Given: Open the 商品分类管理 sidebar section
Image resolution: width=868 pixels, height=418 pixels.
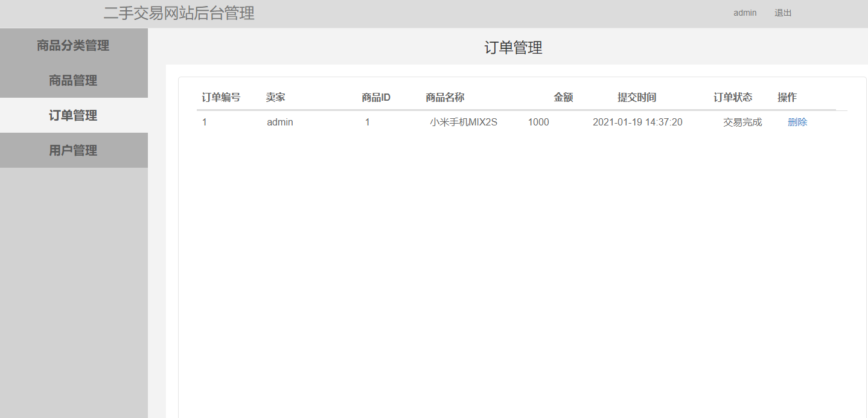Looking at the screenshot, I should pos(72,45).
